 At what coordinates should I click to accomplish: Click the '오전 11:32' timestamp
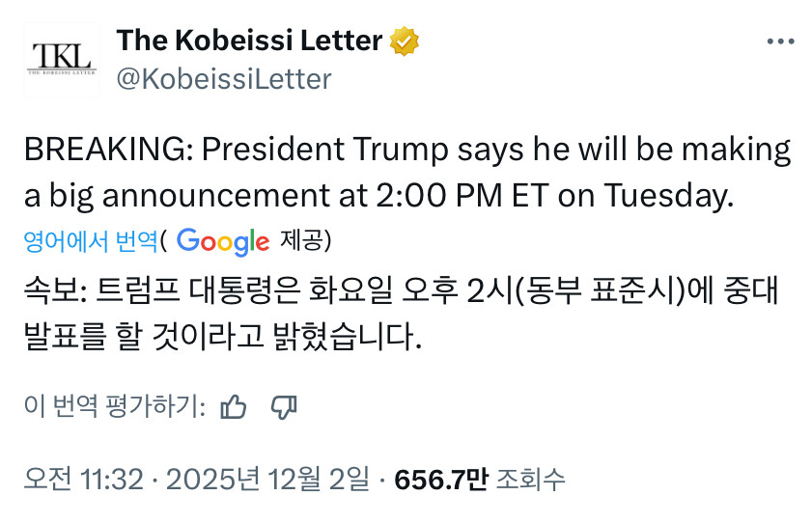click(x=83, y=478)
